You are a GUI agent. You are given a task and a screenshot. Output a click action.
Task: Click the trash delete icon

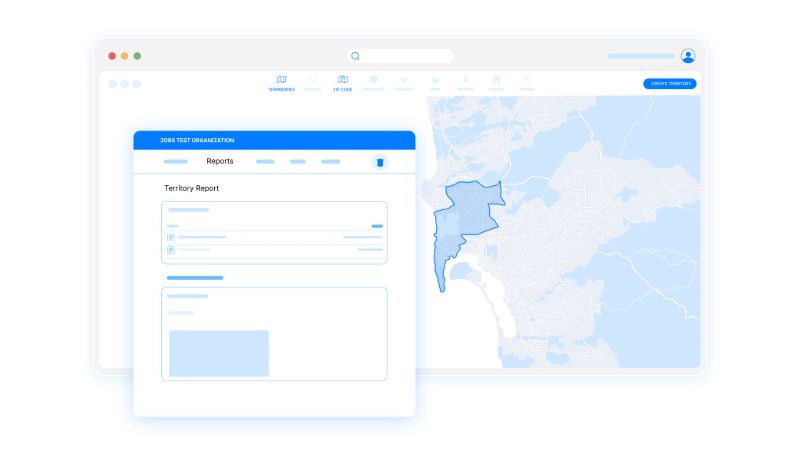click(x=380, y=162)
